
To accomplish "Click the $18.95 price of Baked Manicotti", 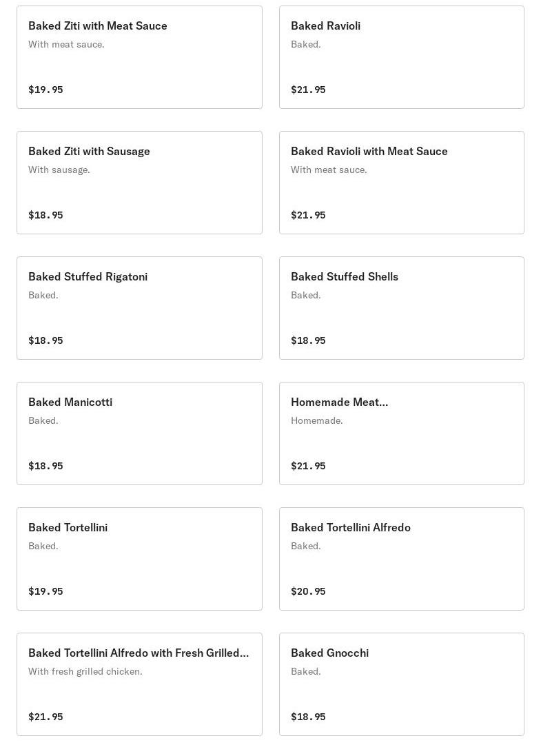I will tap(45, 466).
